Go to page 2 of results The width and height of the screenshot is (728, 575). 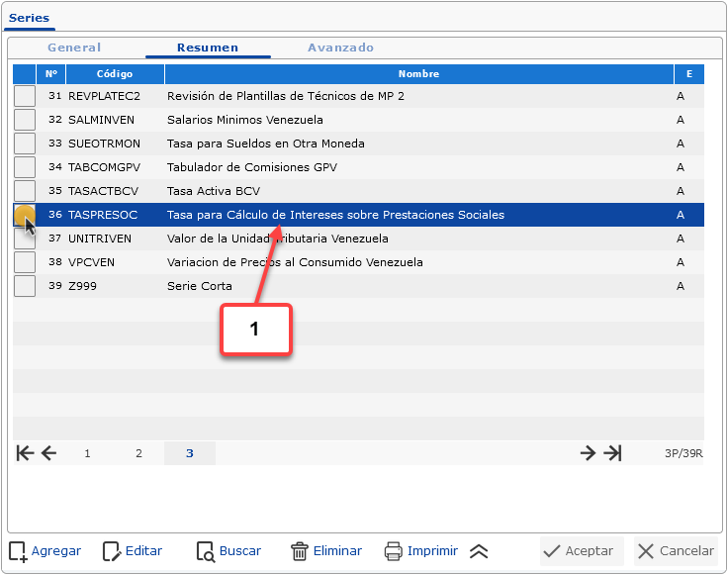(138, 453)
